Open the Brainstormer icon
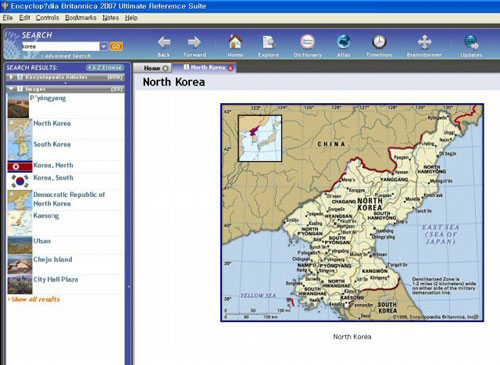 (x=424, y=42)
